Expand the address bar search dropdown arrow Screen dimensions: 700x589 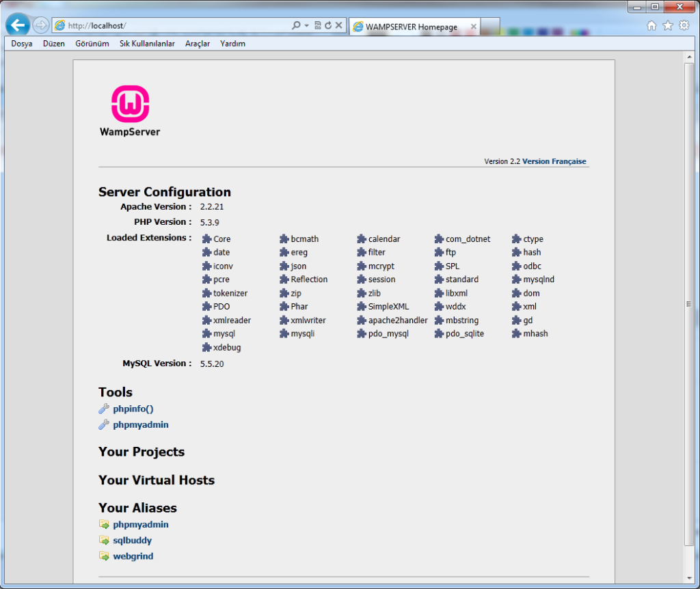tap(307, 25)
